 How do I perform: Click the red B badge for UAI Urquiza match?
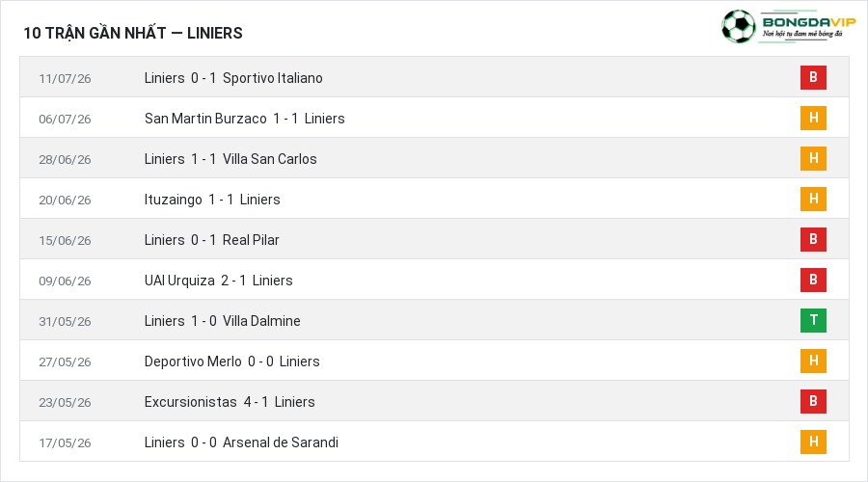pos(813,280)
